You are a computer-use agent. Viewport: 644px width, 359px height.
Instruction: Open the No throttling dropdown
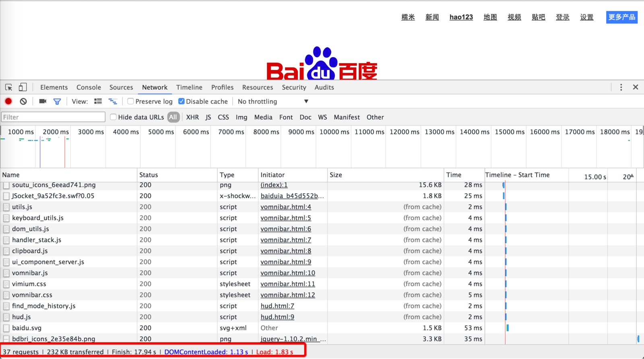coord(273,101)
